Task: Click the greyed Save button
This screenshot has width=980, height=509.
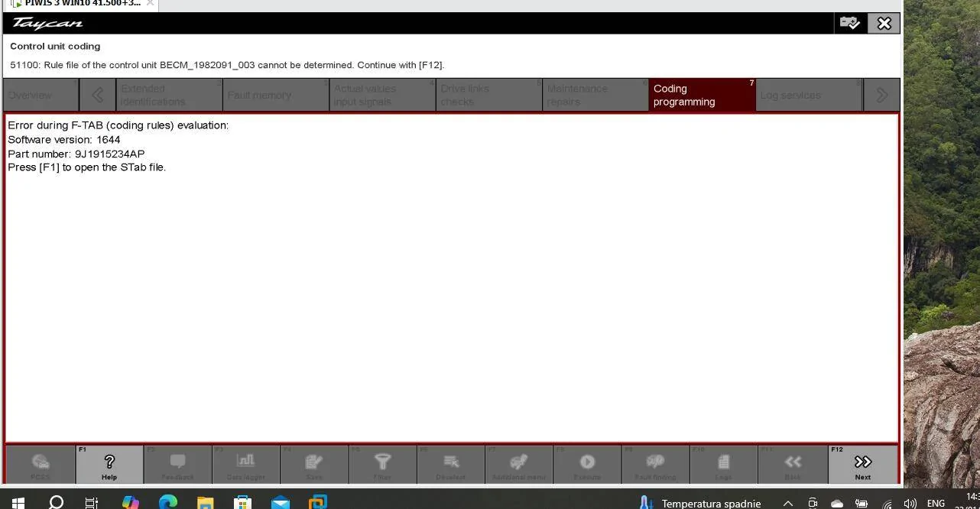Action: click(x=314, y=464)
